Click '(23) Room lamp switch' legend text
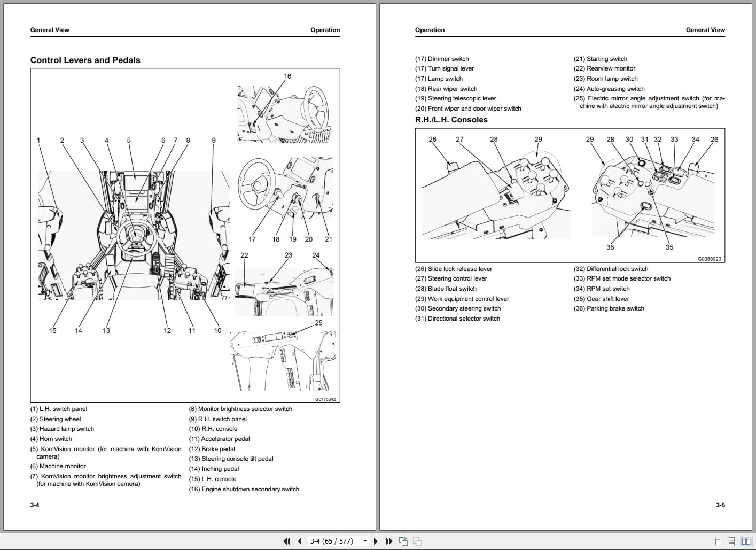The width and height of the screenshot is (756, 550). click(606, 79)
